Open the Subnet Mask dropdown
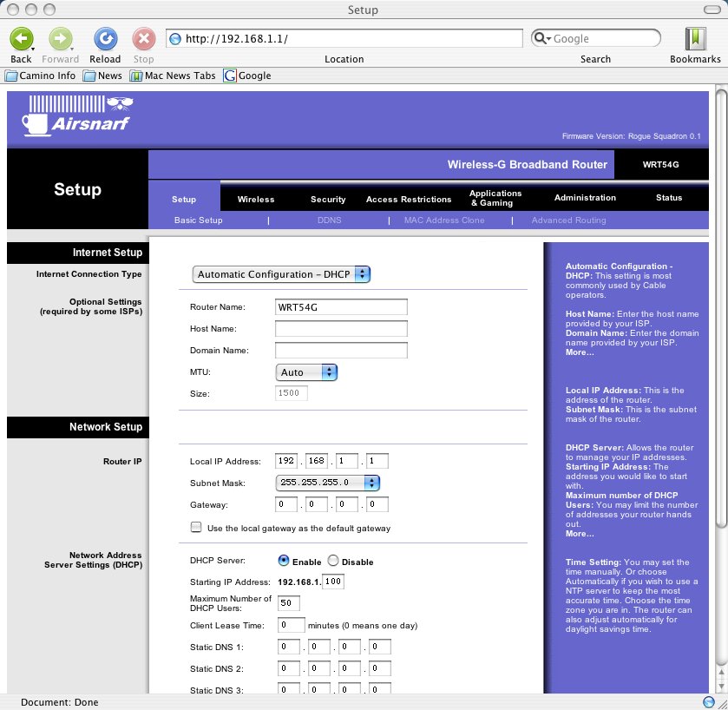 (327, 483)
